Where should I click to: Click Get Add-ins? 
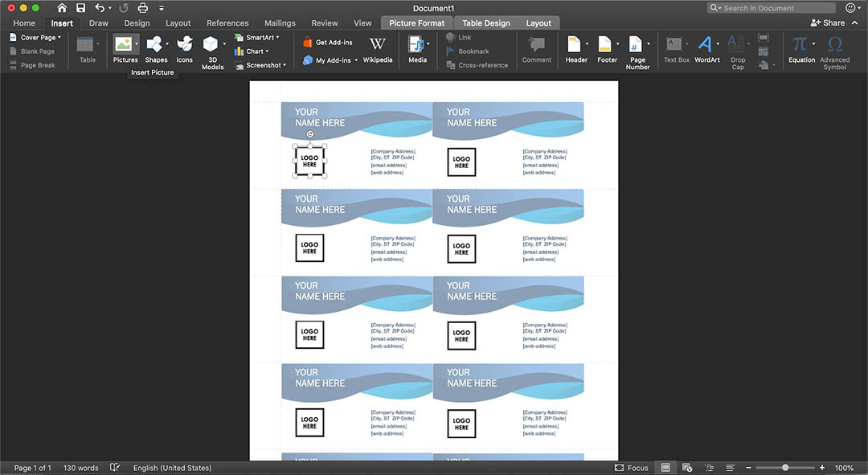tap(328, 42)
